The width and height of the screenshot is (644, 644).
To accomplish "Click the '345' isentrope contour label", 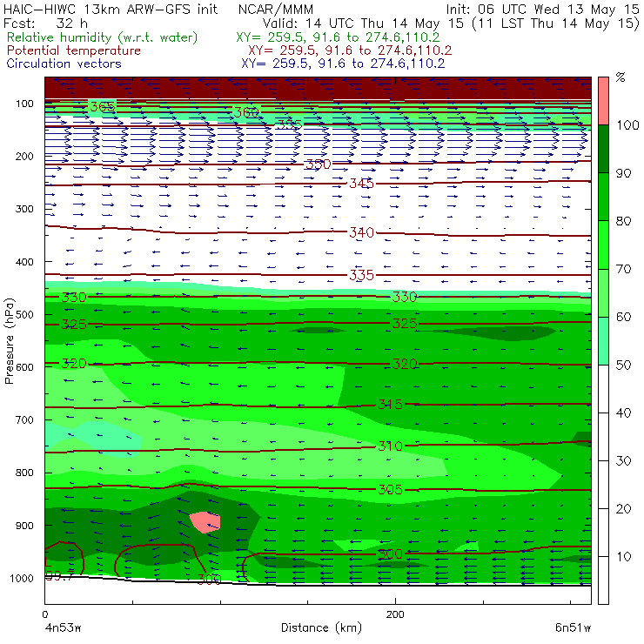I will pyautogui.click(x=361, y=184).
